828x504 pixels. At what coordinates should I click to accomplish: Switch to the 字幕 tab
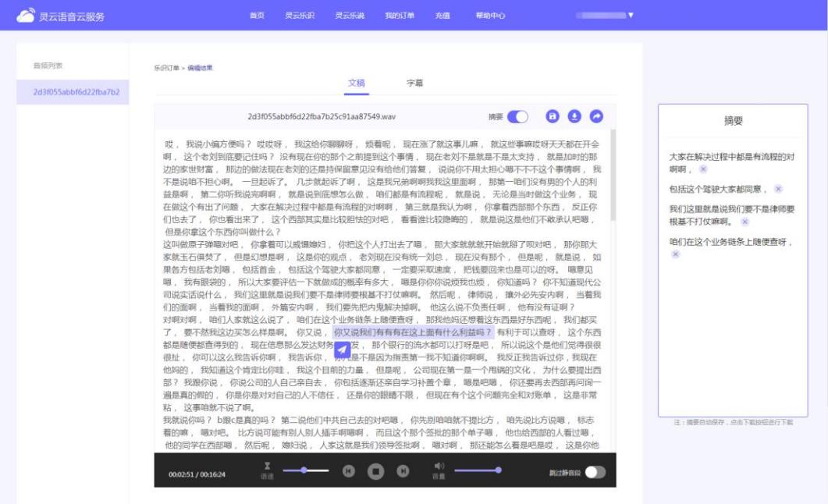click(414, 83)
